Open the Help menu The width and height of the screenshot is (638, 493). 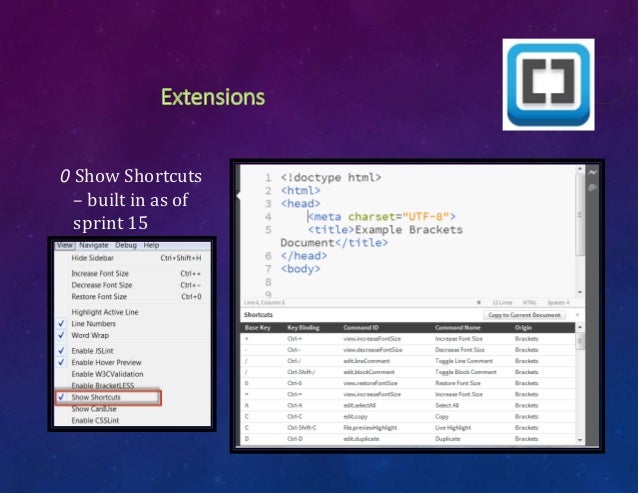point(151,245)
